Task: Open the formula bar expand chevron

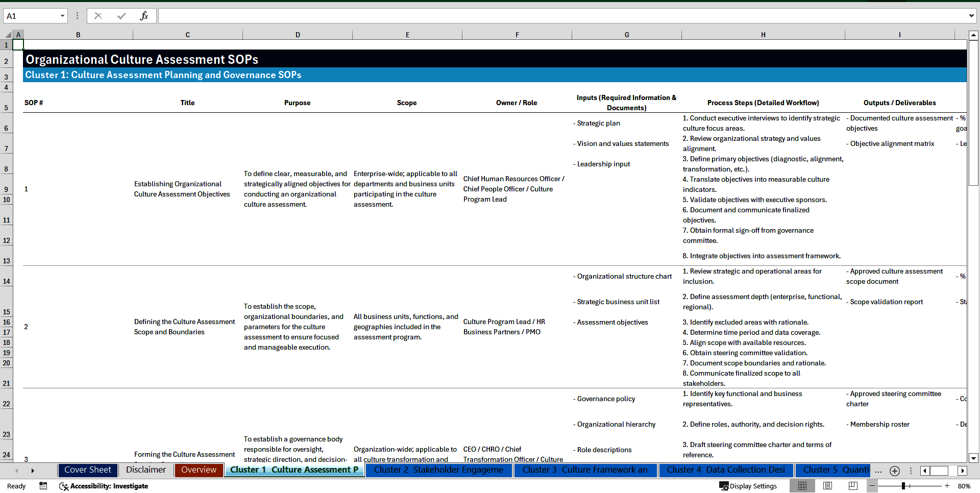Action: coord(971,15)
